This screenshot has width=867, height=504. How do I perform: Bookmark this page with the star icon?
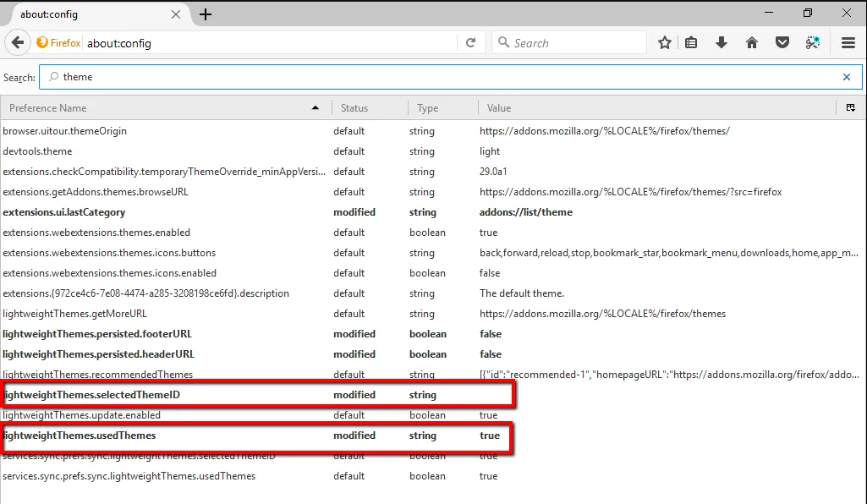pos(665,42)
